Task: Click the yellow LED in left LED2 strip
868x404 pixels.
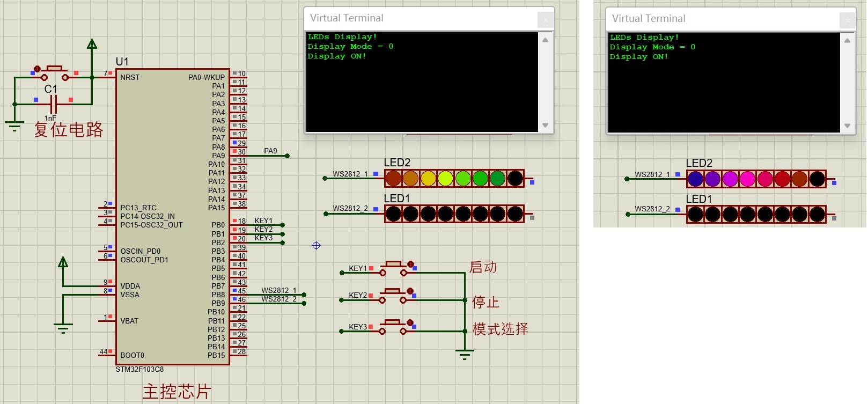Action: point(428,178)
